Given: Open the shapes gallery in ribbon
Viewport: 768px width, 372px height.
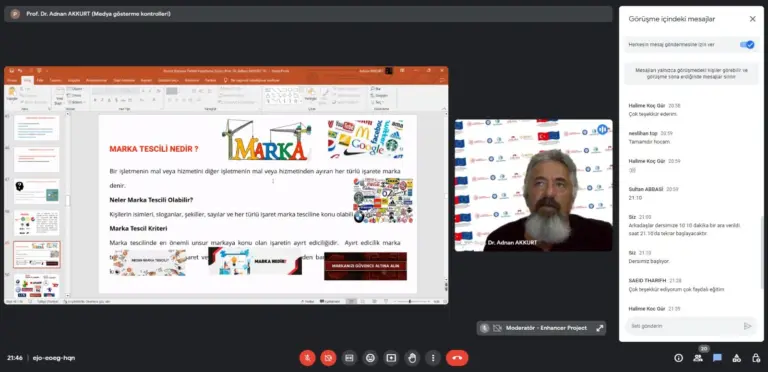Looking at the screenshot, I should point(284,96).
